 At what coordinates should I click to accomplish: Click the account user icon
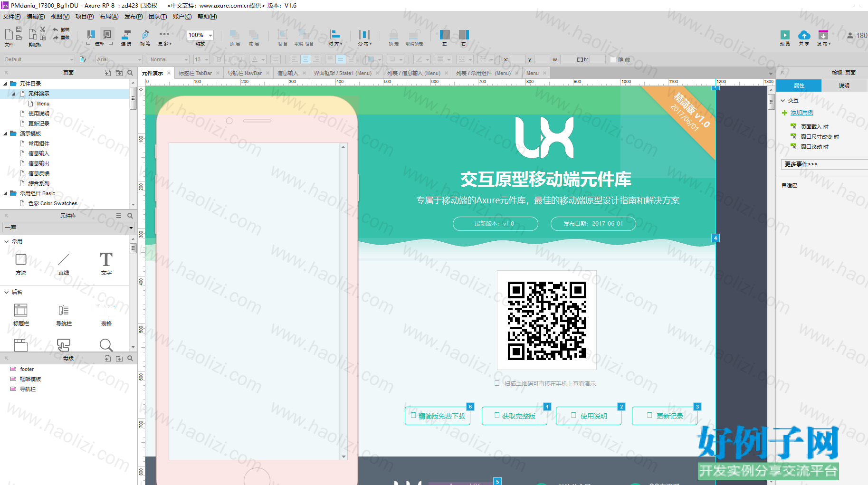coord(850,35)
